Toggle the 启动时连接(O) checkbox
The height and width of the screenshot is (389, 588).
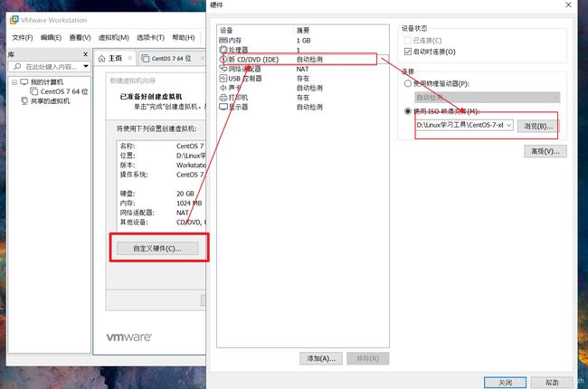point(408,52)
